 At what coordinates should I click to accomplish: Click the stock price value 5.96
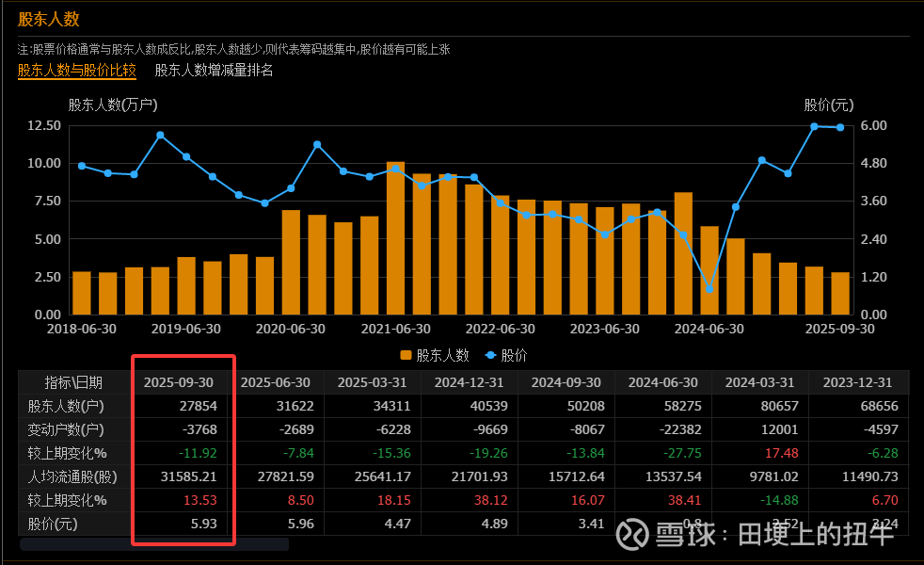tap(300, 524)
